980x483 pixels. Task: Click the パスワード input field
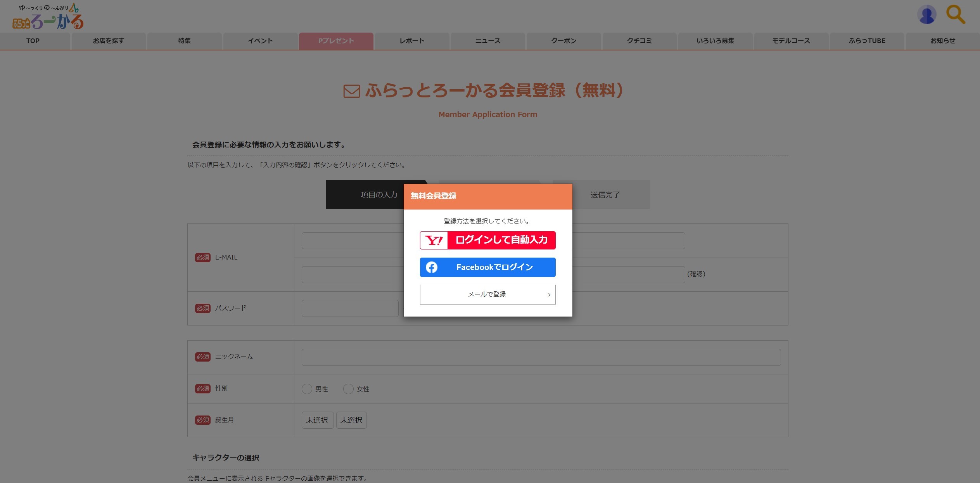[x=350, y=308]
